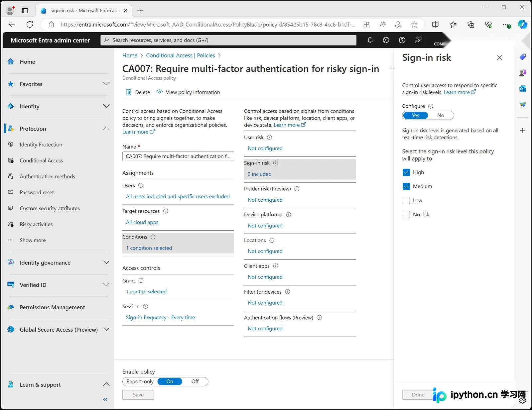Expand the Identity section
The image size is (532, 410).
coord(106,106)
